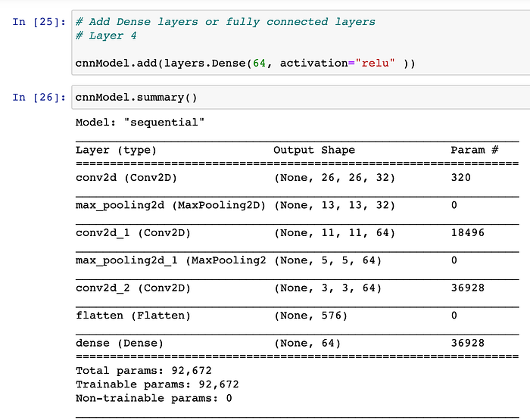The image size is (530, 420).
Task: Click the comment about Dense layers
Action: tap(226, 22)
